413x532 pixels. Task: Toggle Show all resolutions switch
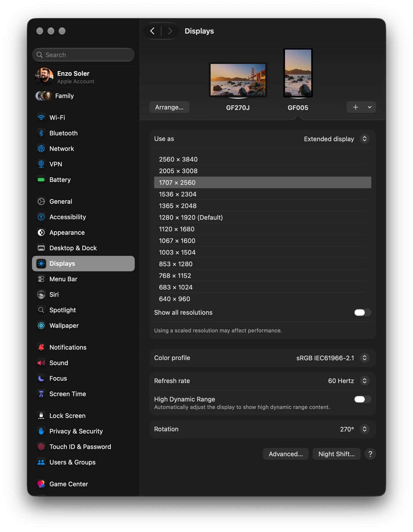coord(363,312)
